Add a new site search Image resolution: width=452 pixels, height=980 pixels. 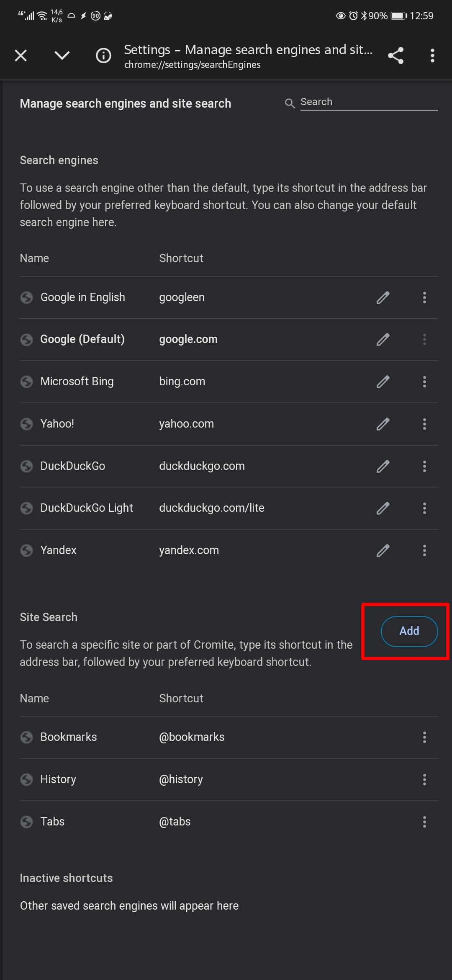tap(409, 631)
